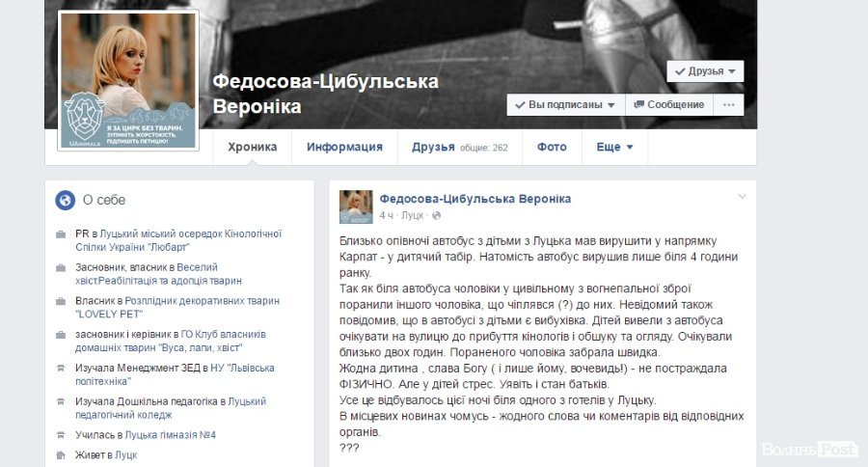Image resolution: width=868 pixels, height=467 pixels.
Task: Click briefcase icon beside Засновник, власник
Action: (x=61, y=268)
